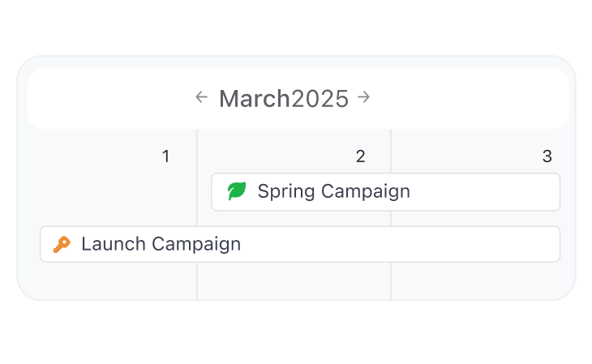Click the March2025 month title
The height and width of the screenshot is (364, 592).
(284, 99)
